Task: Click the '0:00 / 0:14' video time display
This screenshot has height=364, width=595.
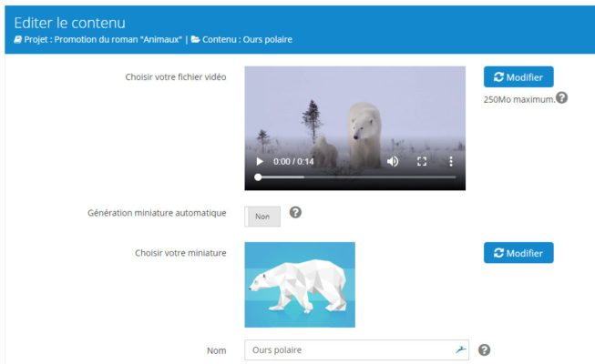Action: click(x=293, y=162)
